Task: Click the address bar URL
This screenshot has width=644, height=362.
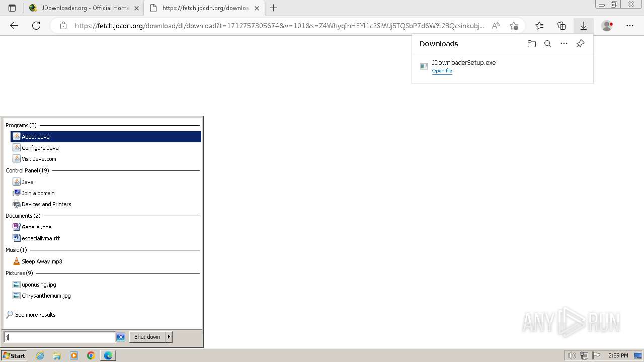Action: (279, 26)
